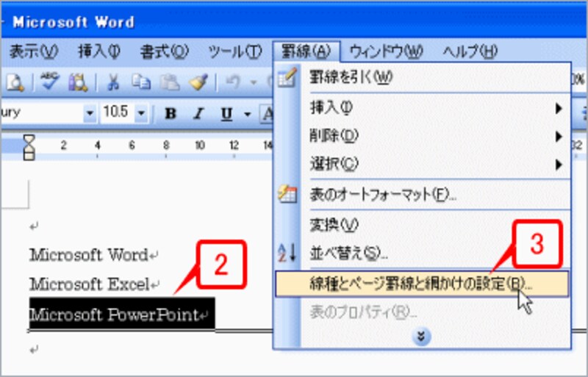Image resolution: width=588 pixels, height=377 pixels.
Task: Open the 挿入(I) menu in menu bar
Action: 99,51
